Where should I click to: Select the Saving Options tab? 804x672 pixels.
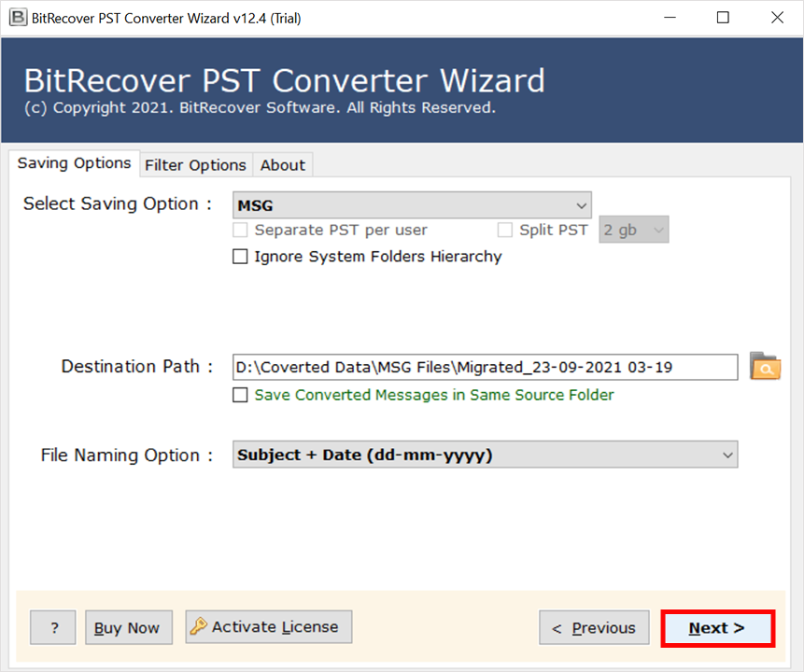tap(75, 163)
